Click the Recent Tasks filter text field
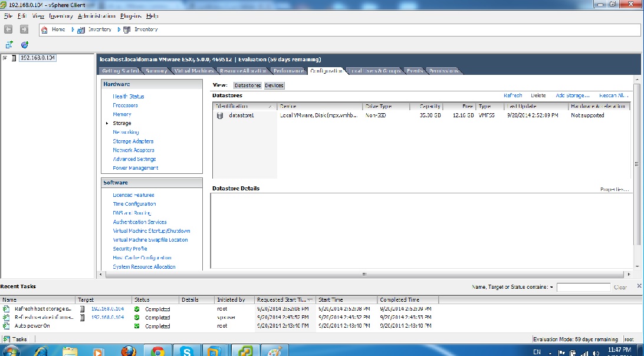This screenshot has height=356, width=644. [584, 288]
